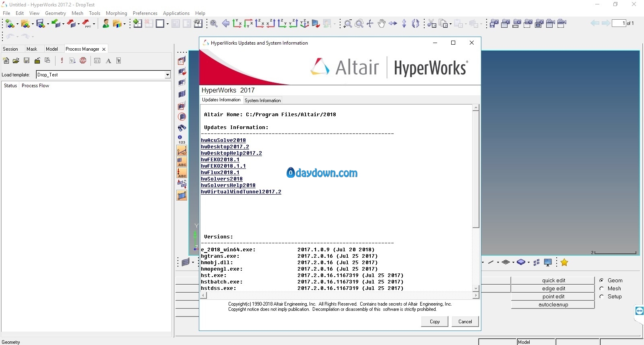Click the Copy button in dialog
The image size is (644, 345).
pos(435,322)
